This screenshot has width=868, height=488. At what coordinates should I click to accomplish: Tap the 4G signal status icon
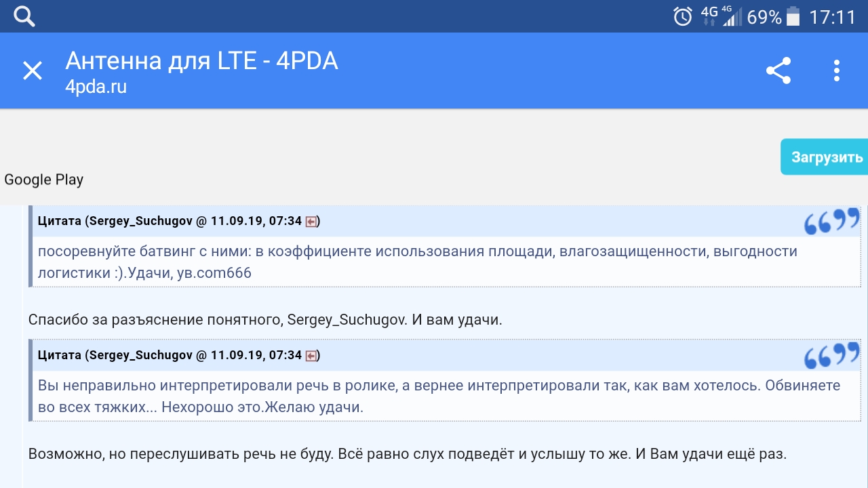721,16
